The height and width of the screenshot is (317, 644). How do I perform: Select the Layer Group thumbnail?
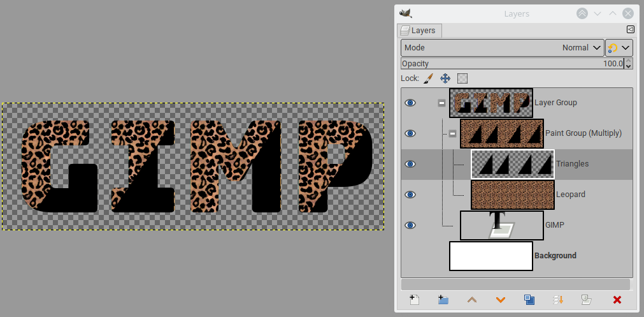coord(491,103)
